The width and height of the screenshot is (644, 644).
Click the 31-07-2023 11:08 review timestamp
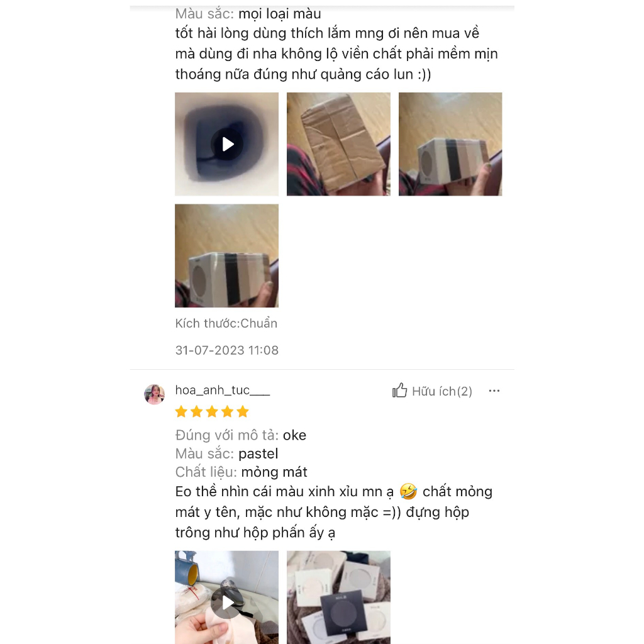226,350
